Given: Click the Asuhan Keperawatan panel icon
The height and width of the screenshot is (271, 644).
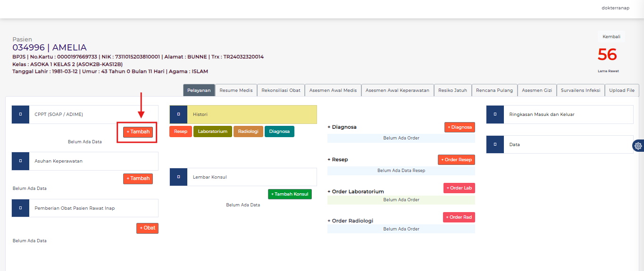Looking at the screenshot, I should pos(20,161).
